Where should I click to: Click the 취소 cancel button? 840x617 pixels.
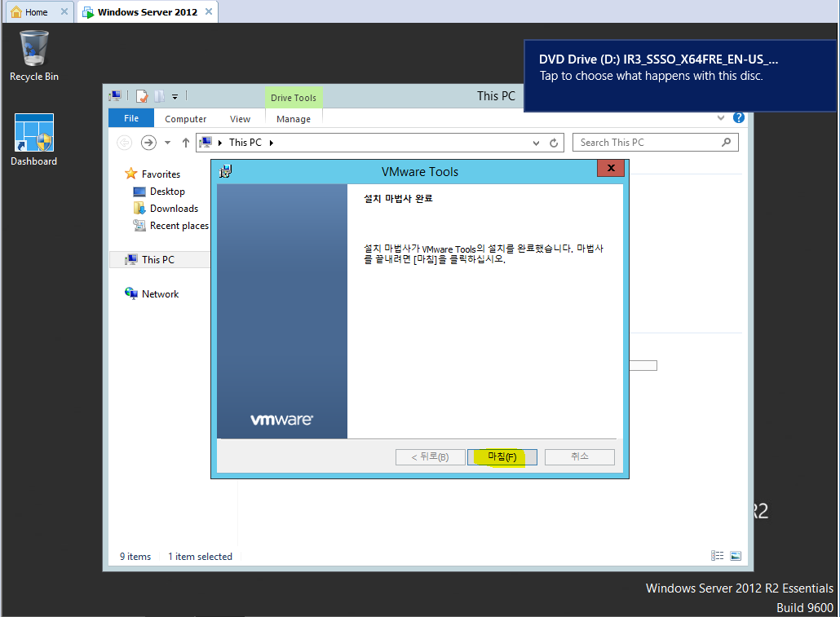click(580, 457)
